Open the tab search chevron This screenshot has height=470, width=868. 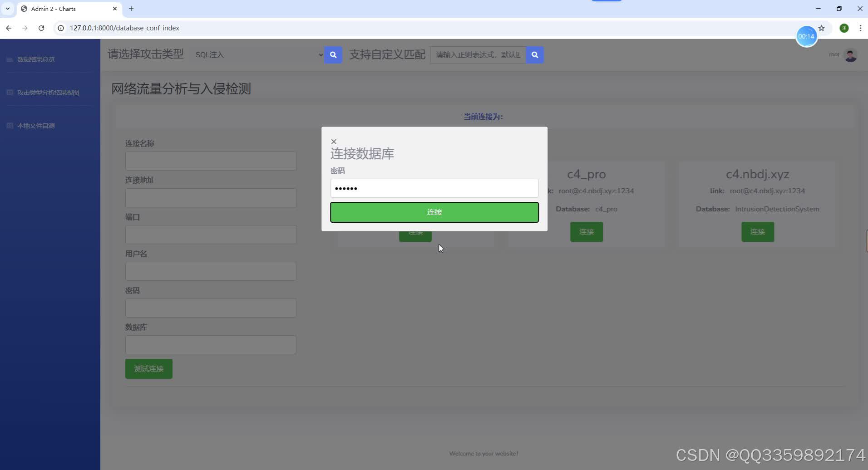[7, 9]
